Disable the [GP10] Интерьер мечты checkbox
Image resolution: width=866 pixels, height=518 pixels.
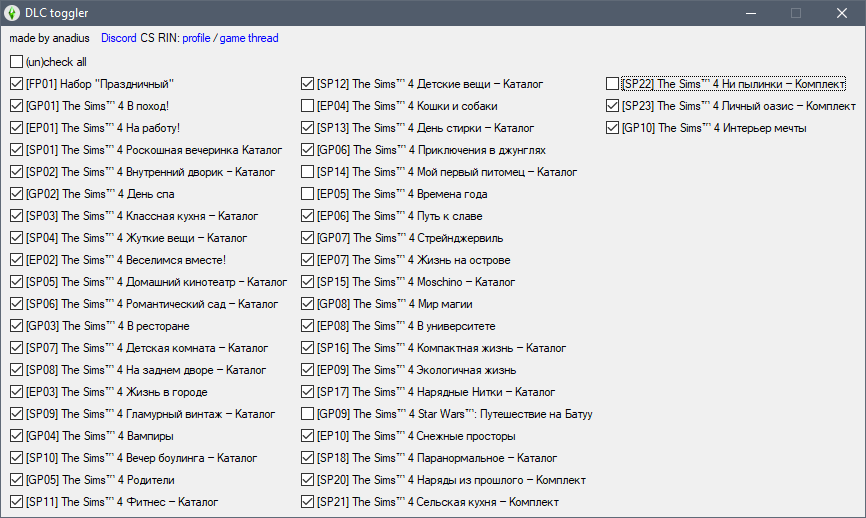(x=613, y=128)
